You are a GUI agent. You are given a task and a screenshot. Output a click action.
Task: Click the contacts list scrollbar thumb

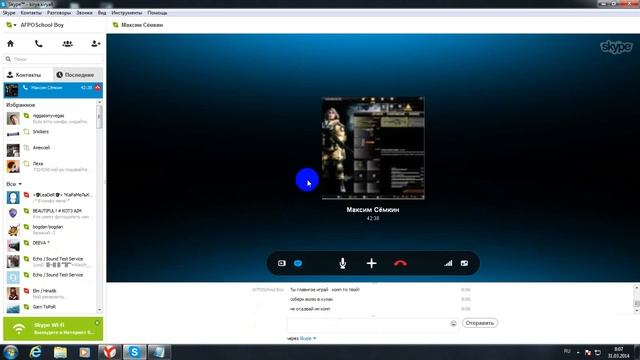(x=99, y=117)
